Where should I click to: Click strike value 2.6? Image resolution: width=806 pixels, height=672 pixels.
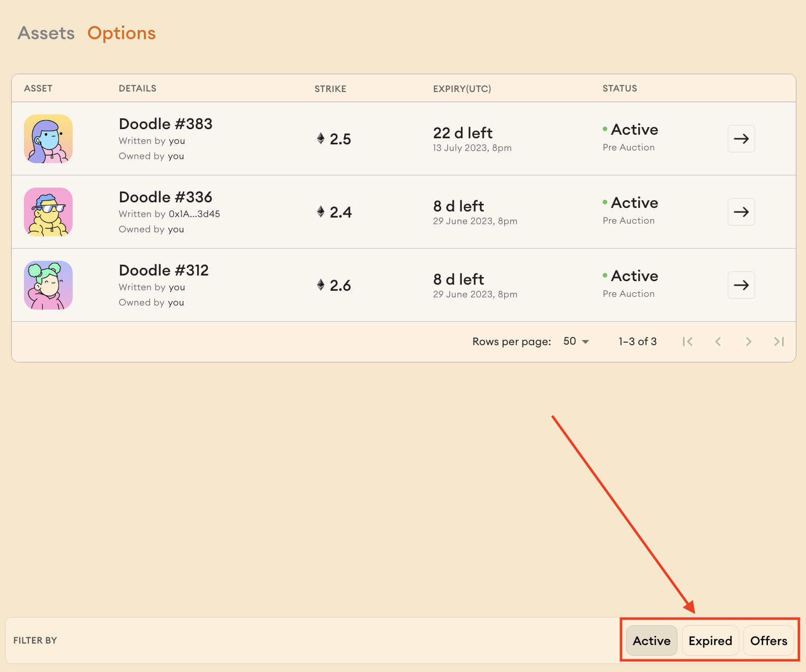340,286
